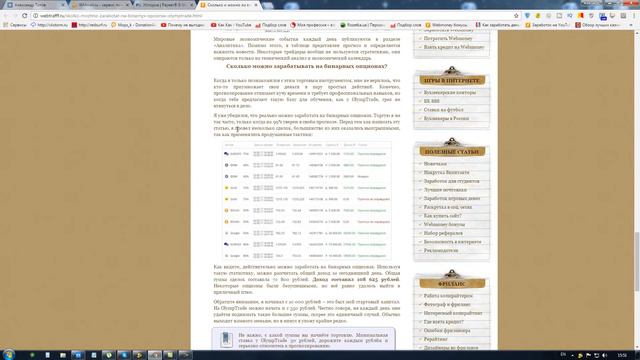This screenshot has width=640, height=360.
Task: Click the page vertical scrollbar thumb
Action: click(x=636, y=261)
